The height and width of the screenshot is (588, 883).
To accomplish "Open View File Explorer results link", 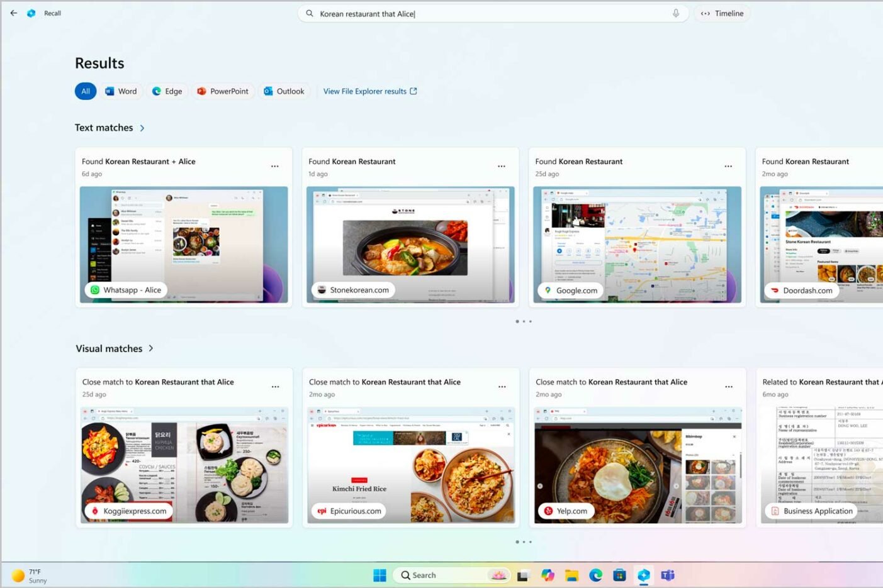I will (x=370, y=91).
